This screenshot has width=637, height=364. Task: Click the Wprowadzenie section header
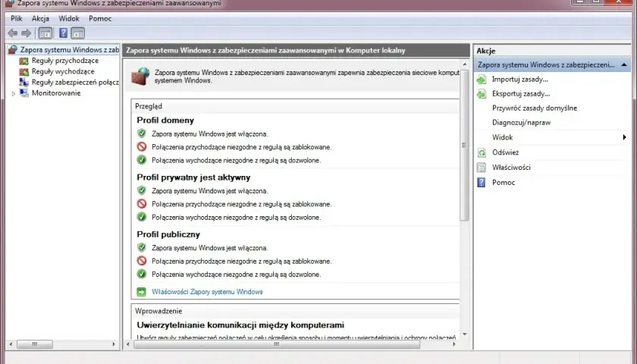pyautogui.click(x=295, y=311)
